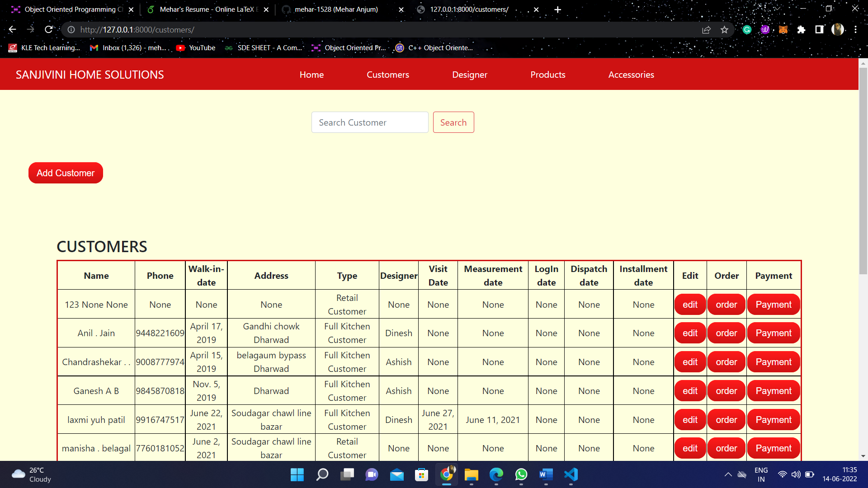
Task: Open WhatsApp from the taskbar
Action: (x=521, y=475)
